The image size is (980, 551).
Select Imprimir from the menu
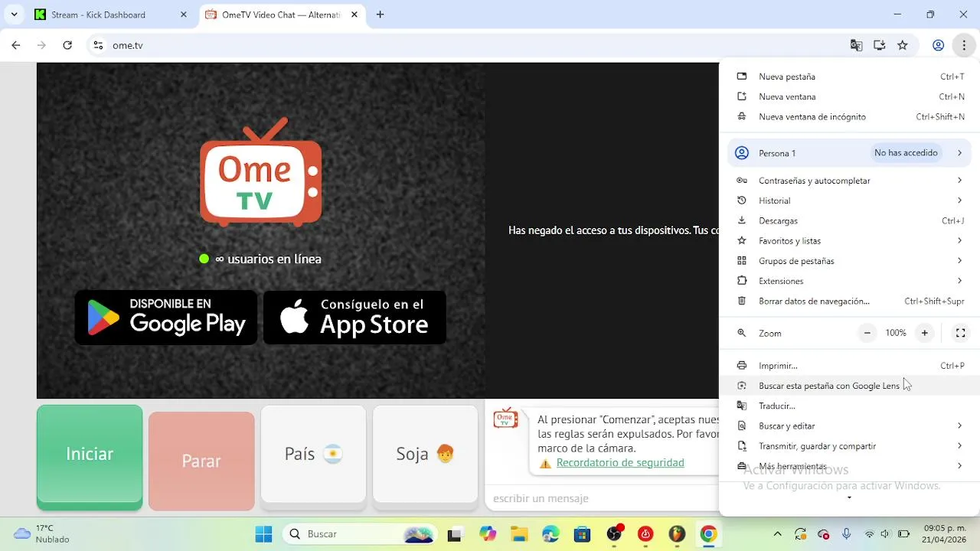pyautogui.click(x=850, y=366)
